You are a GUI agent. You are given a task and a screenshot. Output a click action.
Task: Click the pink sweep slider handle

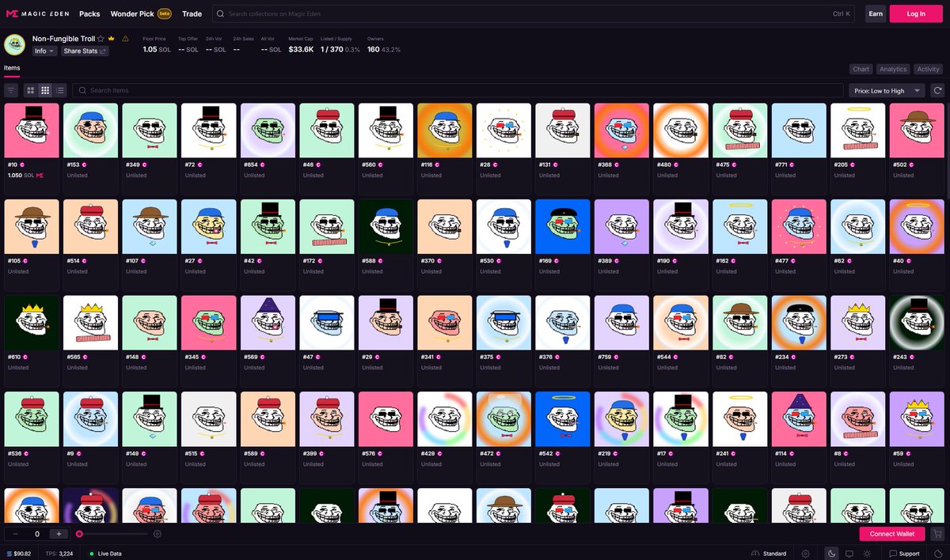(x=79, y=534)
